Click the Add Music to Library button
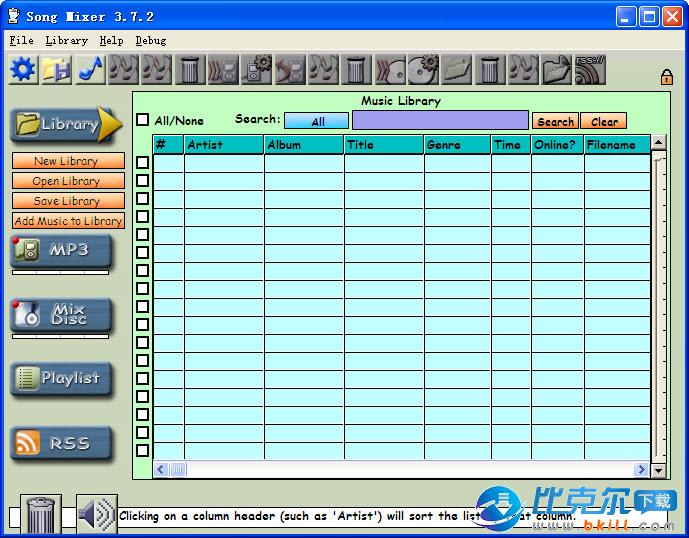The image size is (689, 538). (x=68, y=221)
